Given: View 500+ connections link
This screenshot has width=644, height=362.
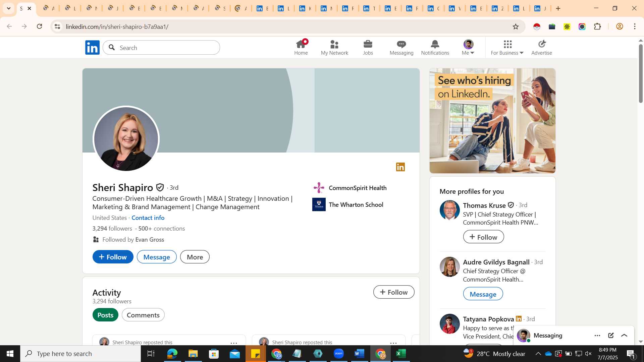Looking at the screenshot, I should tap(162, 228).
